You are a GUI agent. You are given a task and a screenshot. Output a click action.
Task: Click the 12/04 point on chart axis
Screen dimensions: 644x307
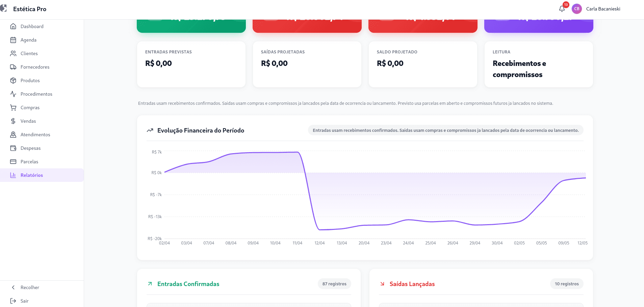(319, 243)
